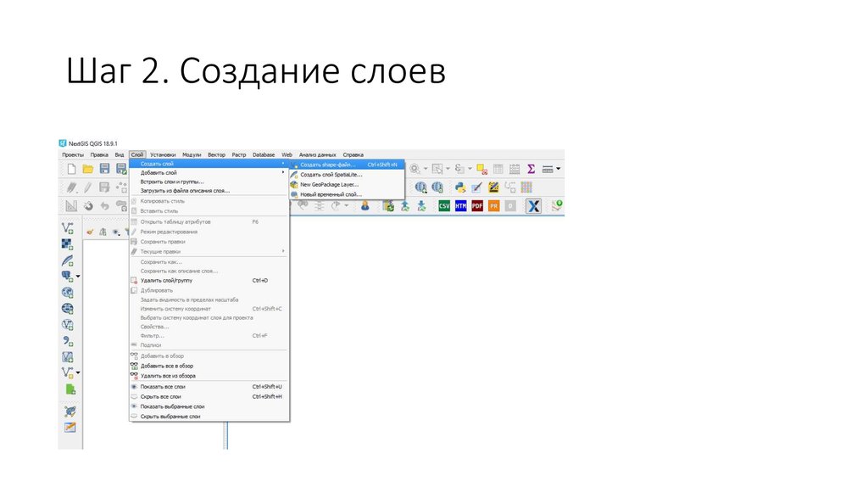Viewport: 868px width, 487px height.
Task: Click the blue HTM export icon
Action: pyautogui.click(x=460, y=206)
